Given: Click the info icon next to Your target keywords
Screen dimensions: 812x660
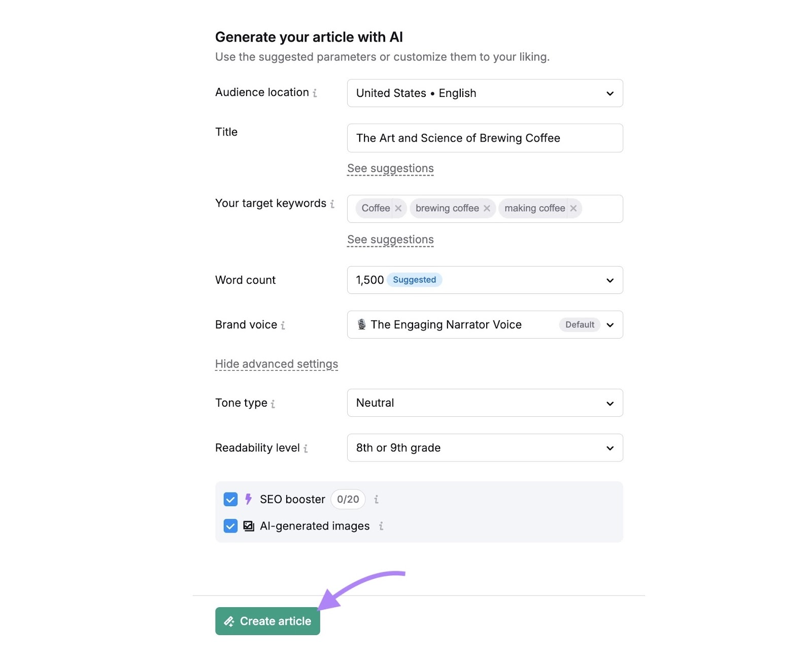Looking at the screenshot, I should click(333, 204).
